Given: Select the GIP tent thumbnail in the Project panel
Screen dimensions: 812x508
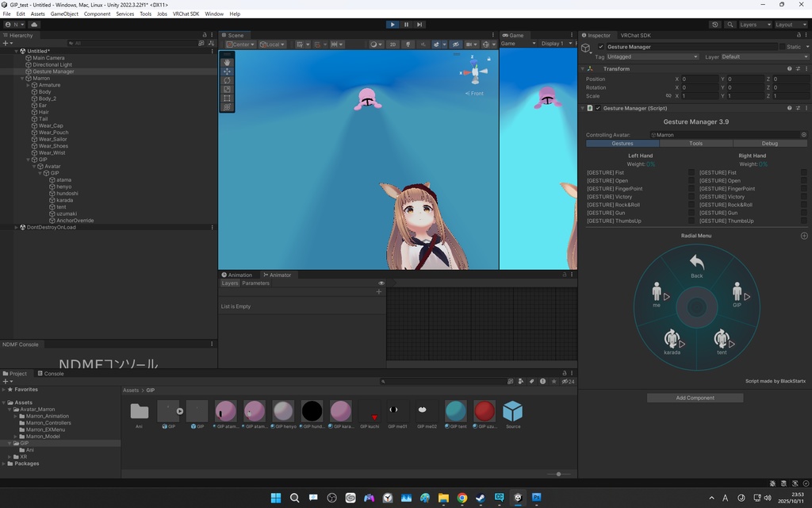Looking at the screenshot, I should click(x=455, y=411).
